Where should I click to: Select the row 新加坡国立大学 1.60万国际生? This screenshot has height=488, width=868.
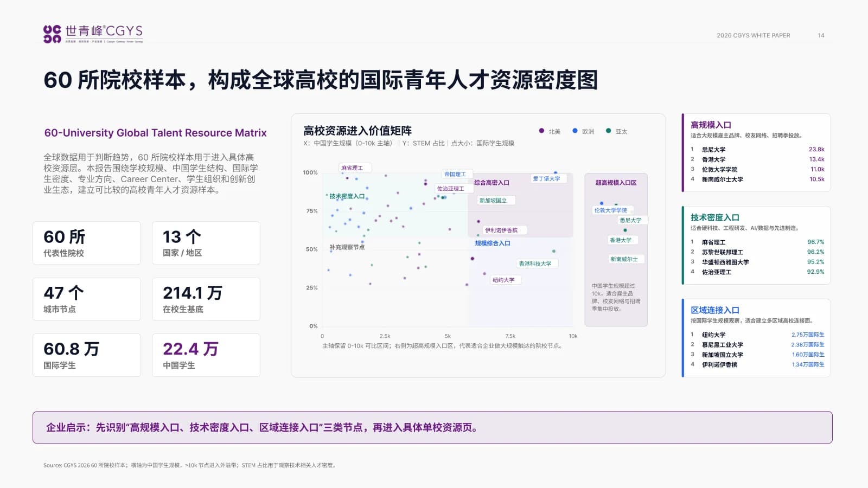point(757,355)
